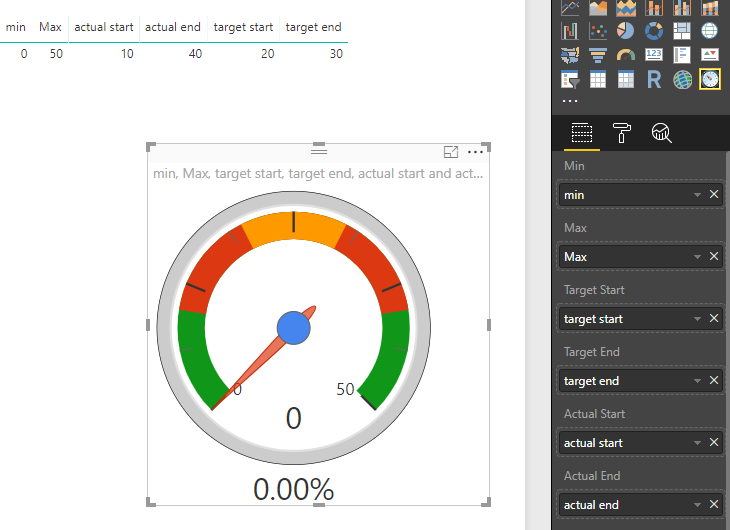This screenshot has height=530, width=730.
Task: Select the filled map visualization
Action: pos(570,55)
